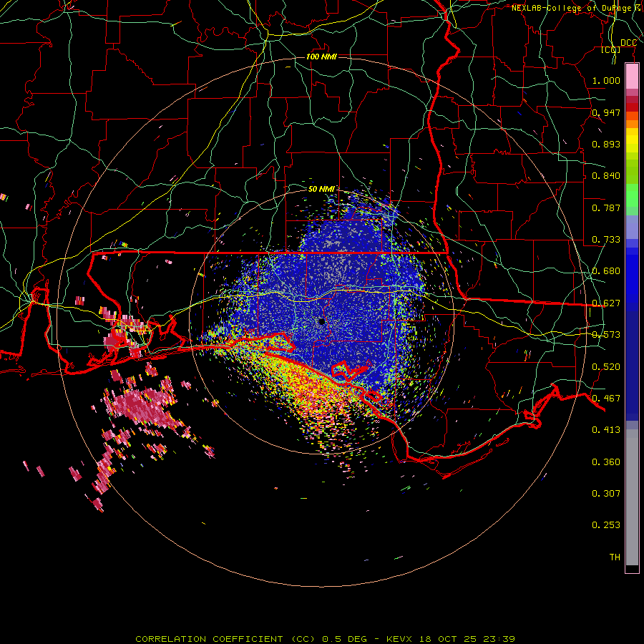Screen dimensions: 644x644
Task: Click the 0.893 scale value
Action: tap(606, 144)
